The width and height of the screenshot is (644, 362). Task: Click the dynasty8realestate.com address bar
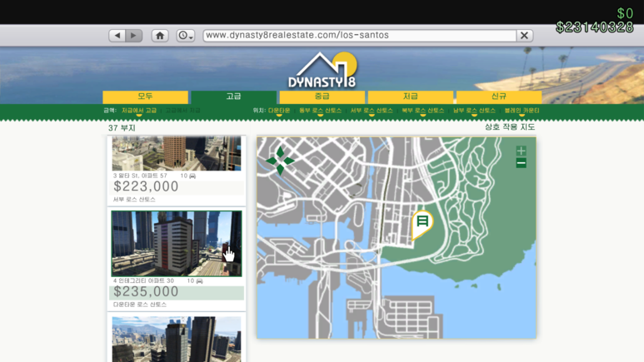click(360, 35)
